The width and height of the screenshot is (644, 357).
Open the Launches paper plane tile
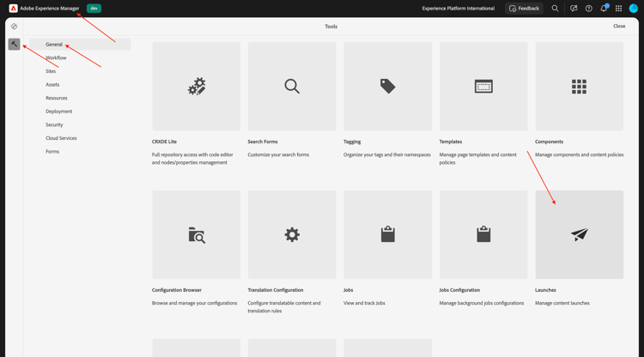(x=579, y=235)
